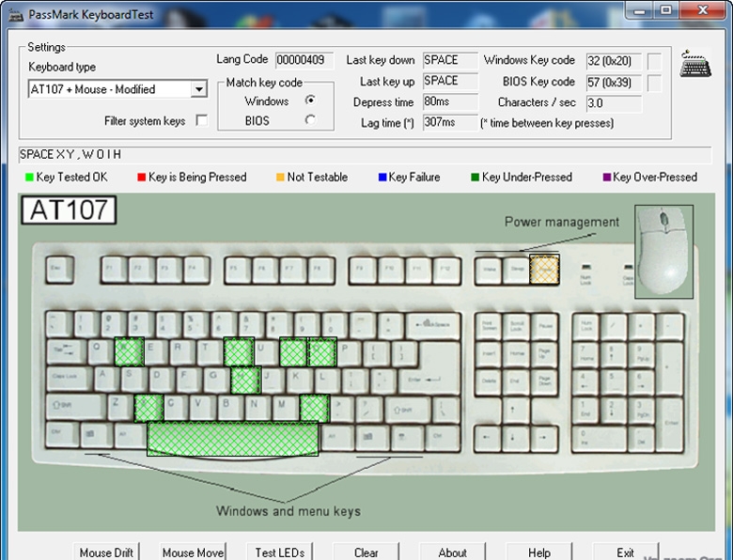Click the Caps Lock key on keyboard image

[x=66, y=379]
